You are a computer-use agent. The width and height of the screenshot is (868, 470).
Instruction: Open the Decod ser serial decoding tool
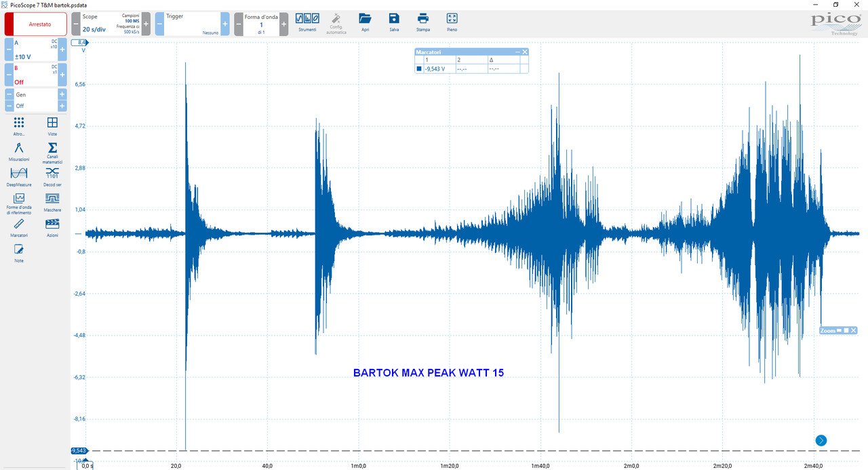(52, 177)
